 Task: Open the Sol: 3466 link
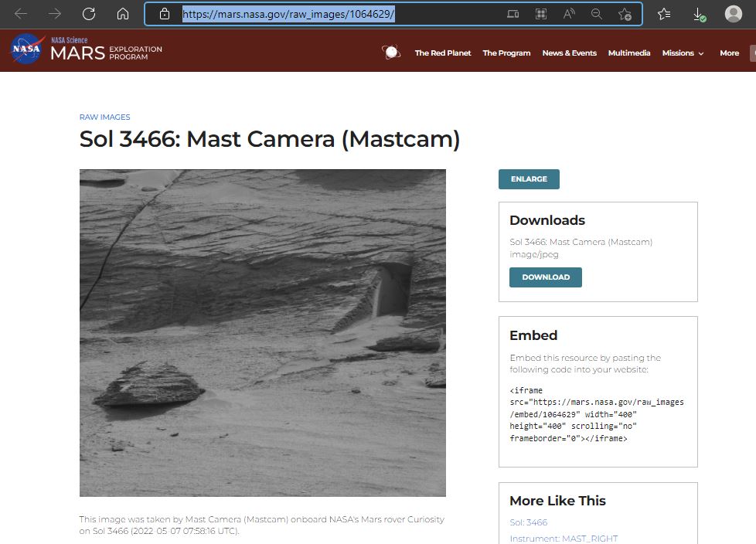point(529,522)
